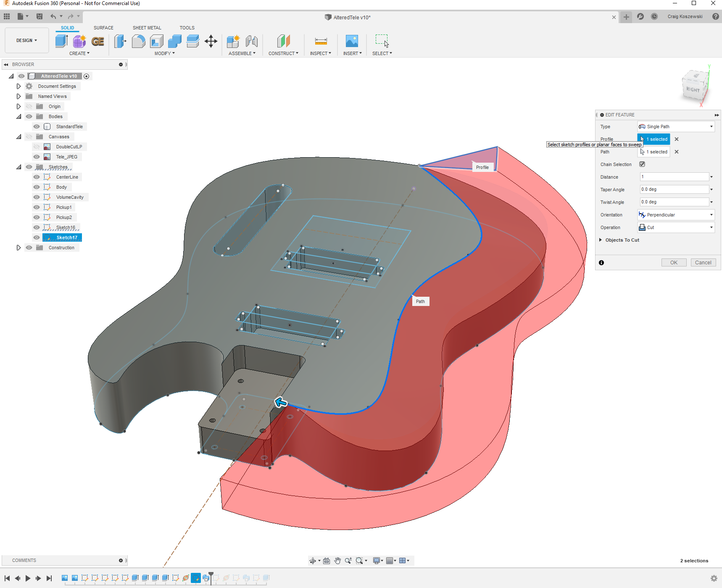Click the info icon in Edit Feature
The width and height of the screenshot is (722, 588).
(601, 263)
